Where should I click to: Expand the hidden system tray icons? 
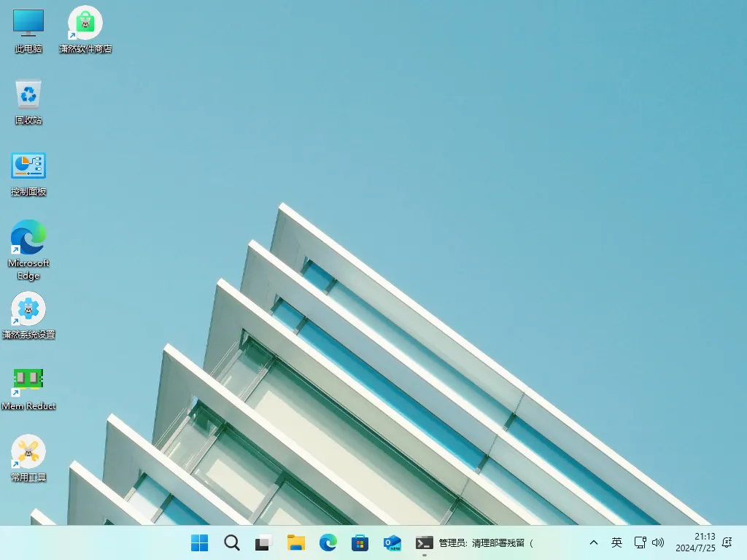pyautogui.click(x=593, y=543)
